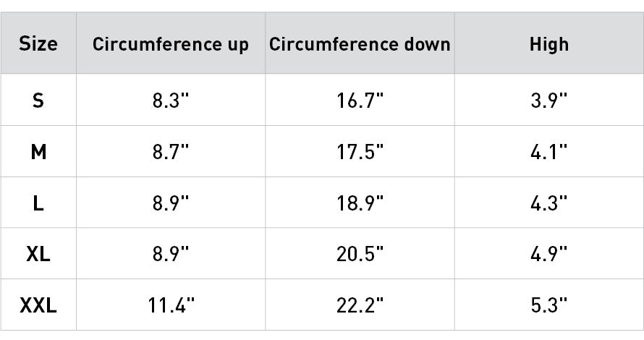The height and width of the screenshot is (340, 644).
Task: Select the 22.2" circumference down cell
Action: [360, 305]
